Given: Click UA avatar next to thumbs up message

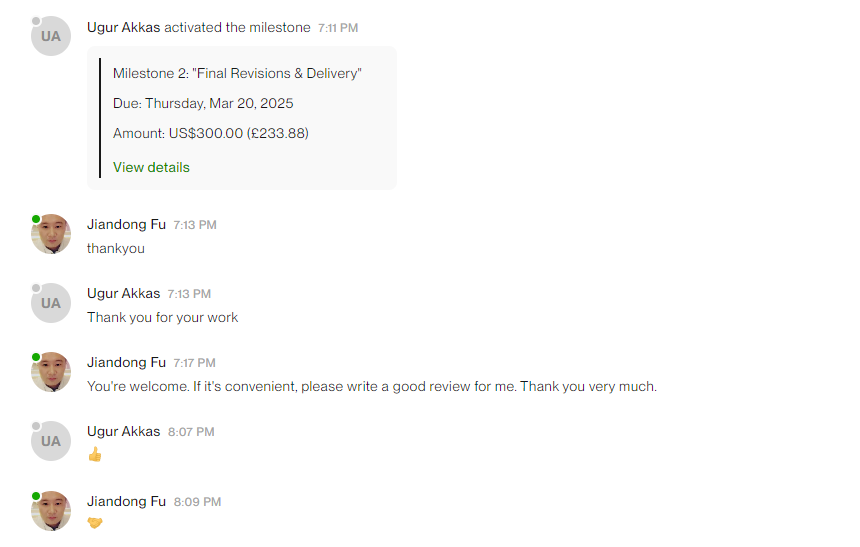Looking at the screenshot, I should click(51, 441).
